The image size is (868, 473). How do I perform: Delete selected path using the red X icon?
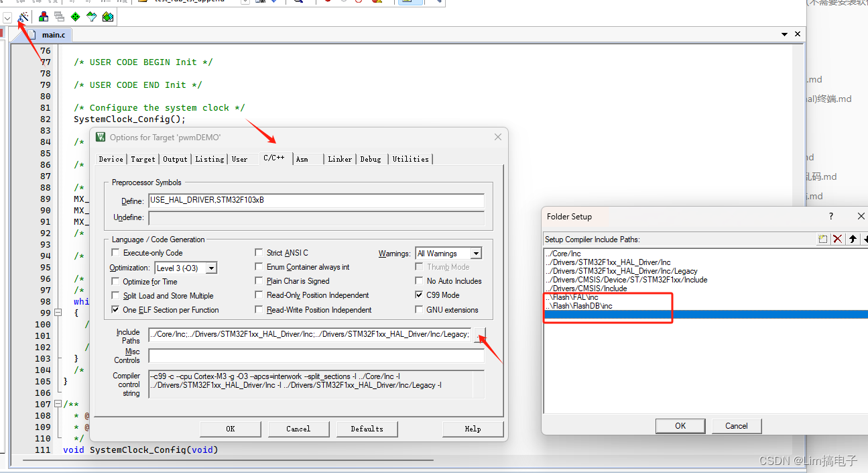[837, 238]
